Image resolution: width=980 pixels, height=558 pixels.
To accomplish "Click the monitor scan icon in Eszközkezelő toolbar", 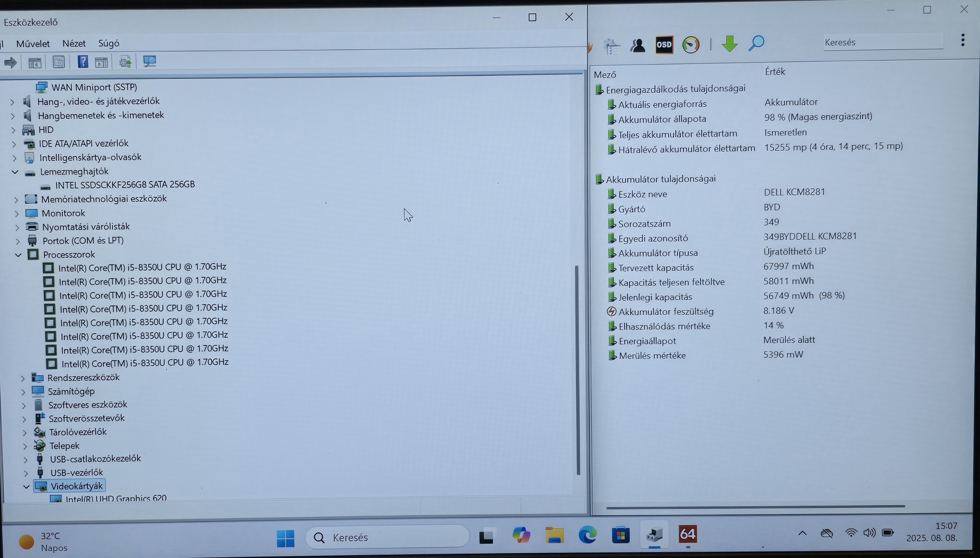I will click(150, 61).
